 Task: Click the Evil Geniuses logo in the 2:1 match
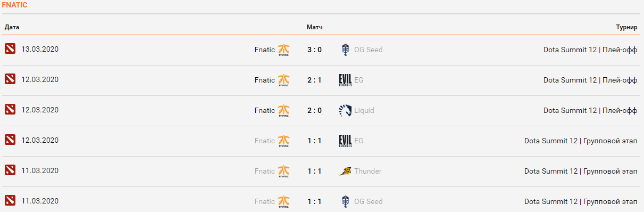[x=345, y=80]
